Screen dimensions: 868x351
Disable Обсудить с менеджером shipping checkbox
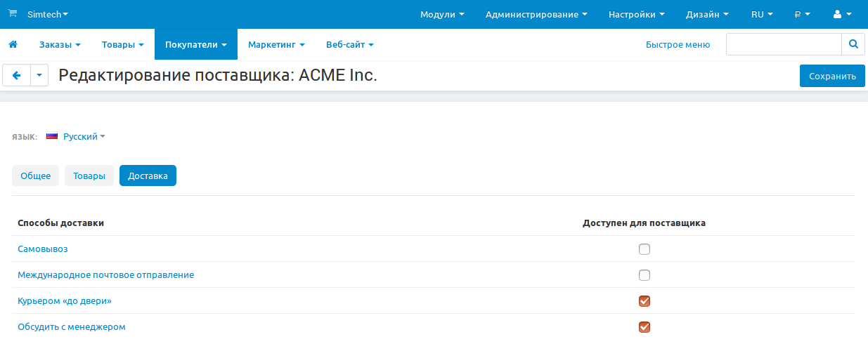(644, 327)
